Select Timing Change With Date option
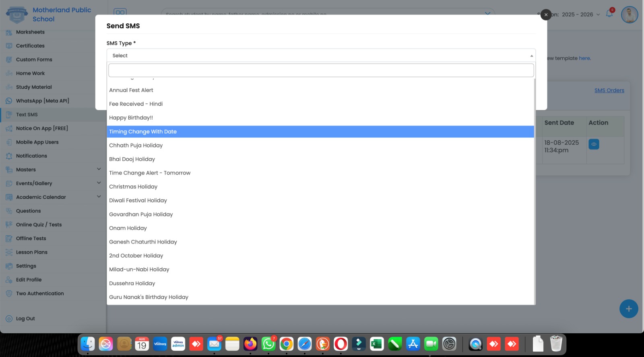Image resolution: width=644 pixels, height=357 pixels. pyautogui.click(x=143, y=132)
